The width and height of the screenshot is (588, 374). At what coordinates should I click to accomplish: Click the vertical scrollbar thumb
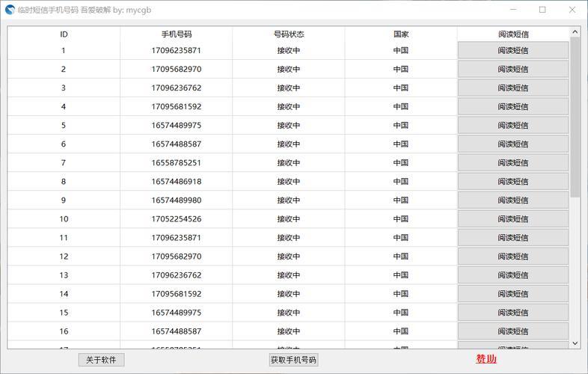coord(575,117)
